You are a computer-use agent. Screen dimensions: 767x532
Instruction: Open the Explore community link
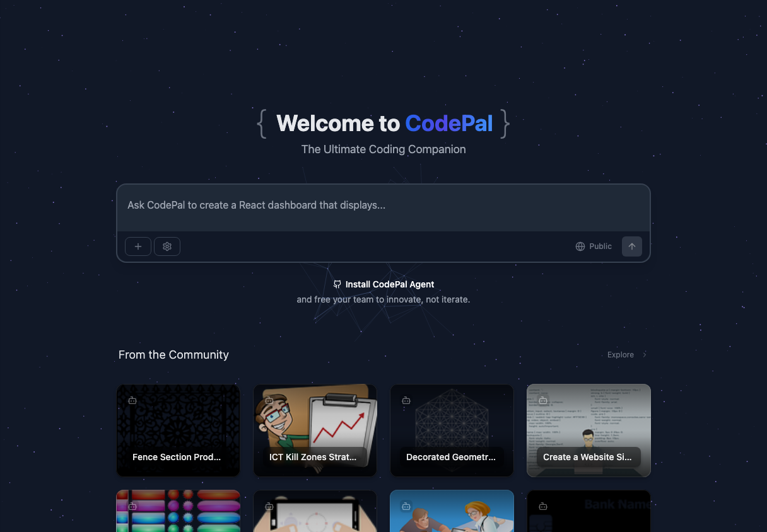627,355
